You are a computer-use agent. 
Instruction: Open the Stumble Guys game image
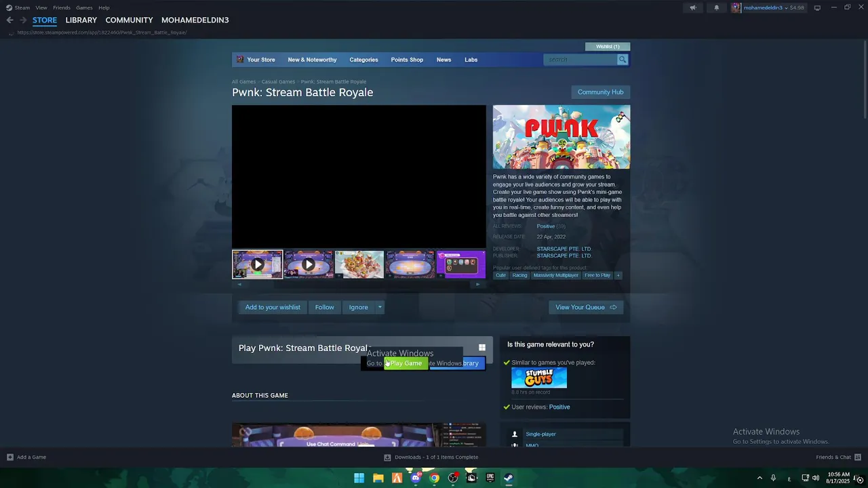[x=539, y=378]
